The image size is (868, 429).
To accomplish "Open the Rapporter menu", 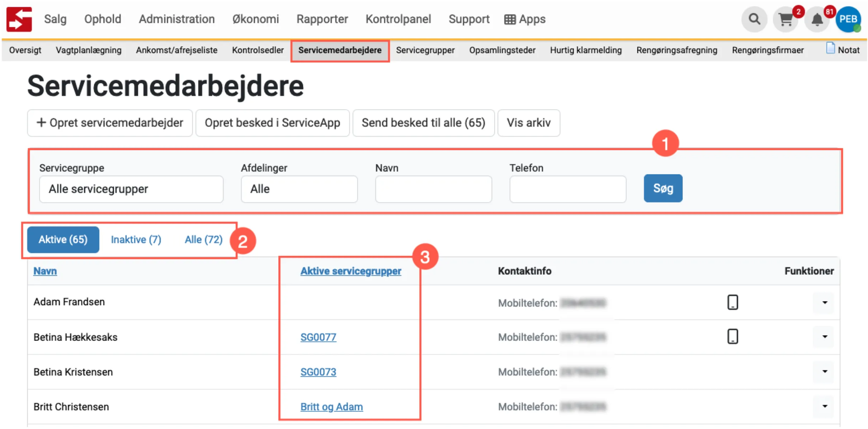I will pos(322,19).
